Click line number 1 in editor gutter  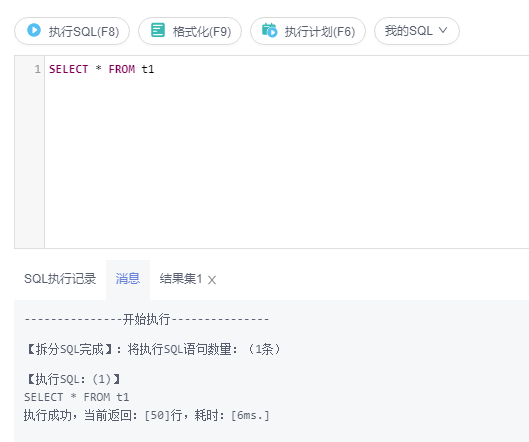[37, 69]
